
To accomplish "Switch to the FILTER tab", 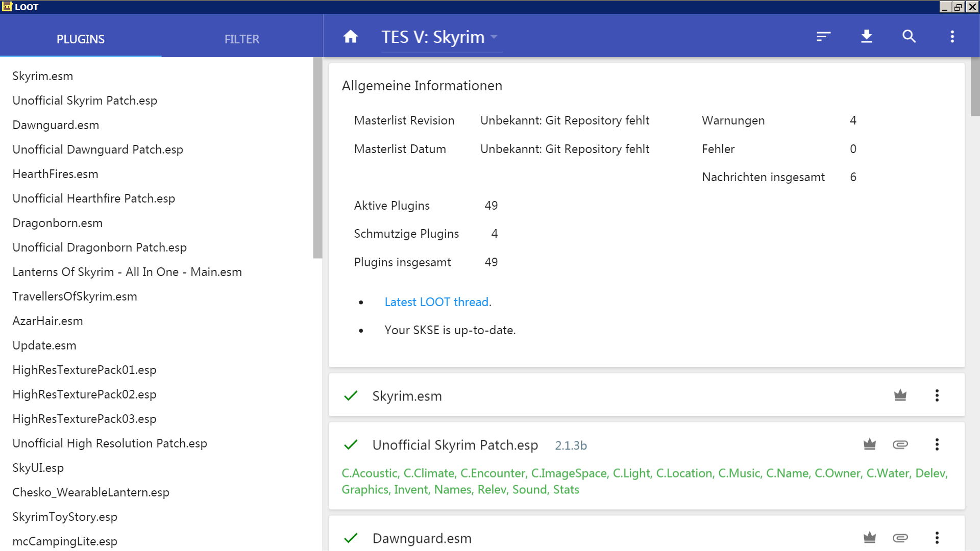I will [242, 39].
